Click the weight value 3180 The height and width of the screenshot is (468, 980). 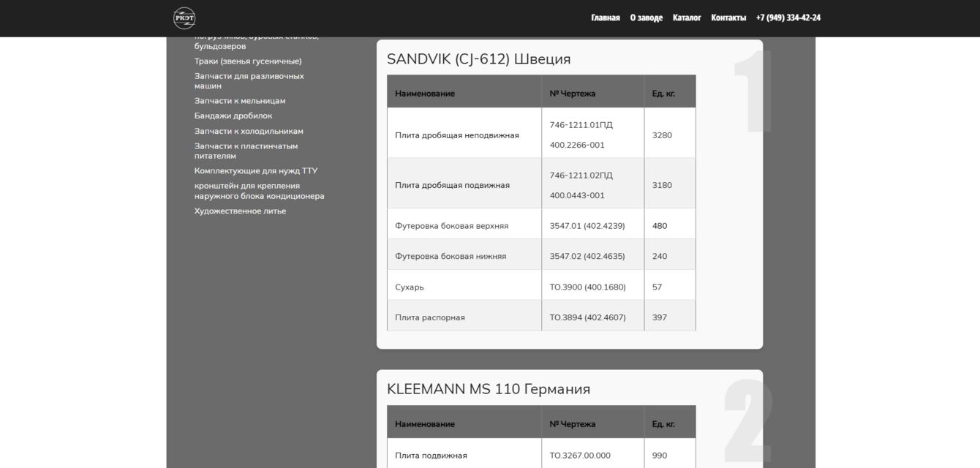(x=662, y=186)
